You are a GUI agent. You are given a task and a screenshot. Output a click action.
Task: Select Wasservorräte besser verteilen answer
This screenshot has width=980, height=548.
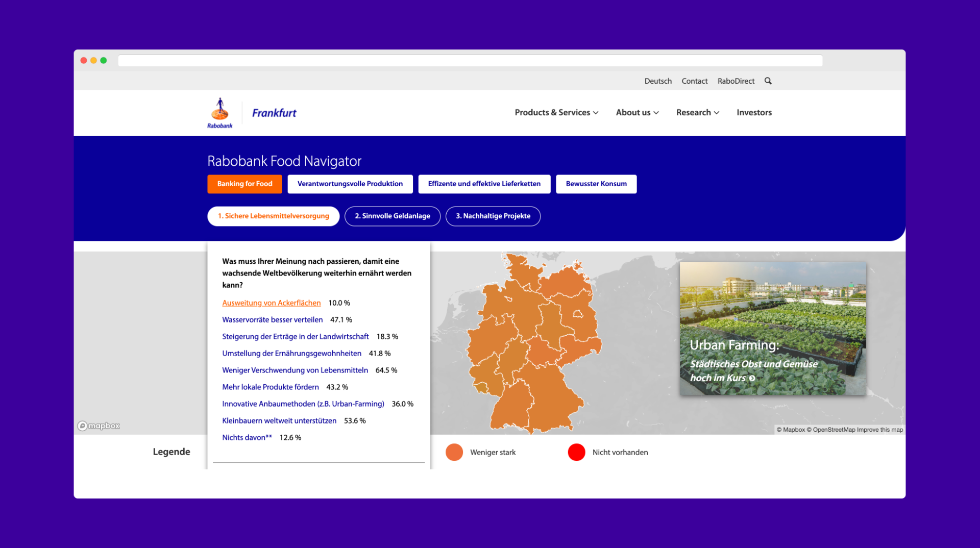(272, 319)
